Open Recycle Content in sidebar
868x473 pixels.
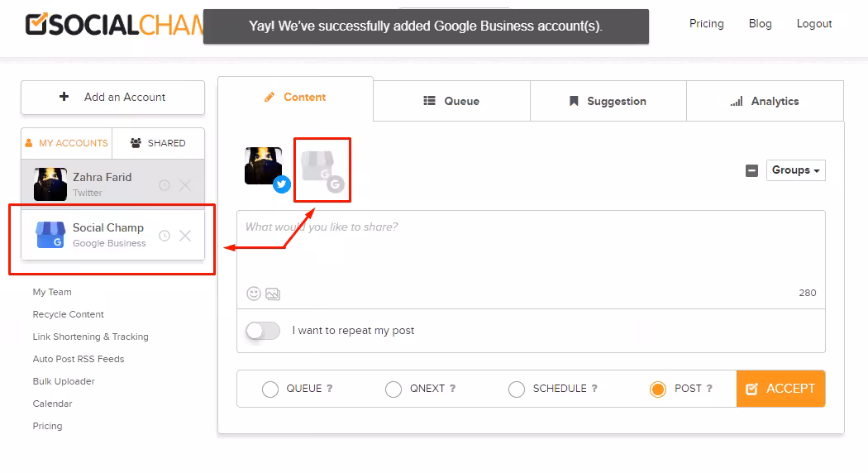[x=68, y=314]
